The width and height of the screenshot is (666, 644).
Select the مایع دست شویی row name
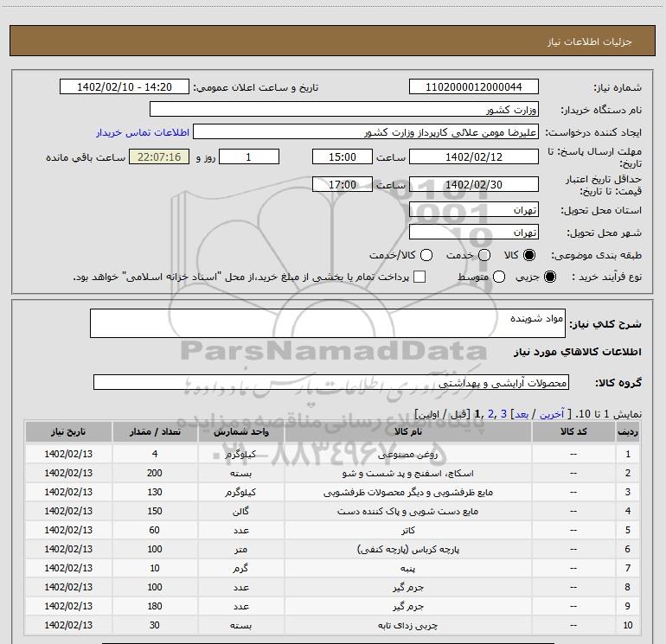(407, 511)
